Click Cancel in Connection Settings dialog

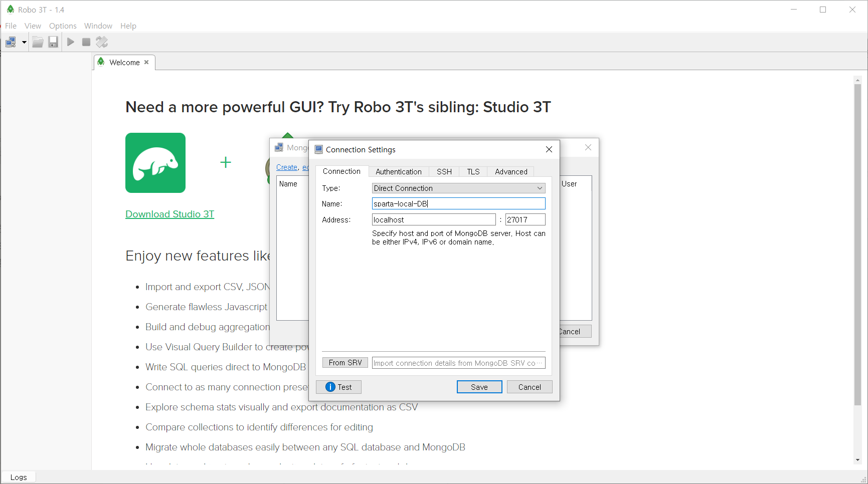(x=530, y=387)
